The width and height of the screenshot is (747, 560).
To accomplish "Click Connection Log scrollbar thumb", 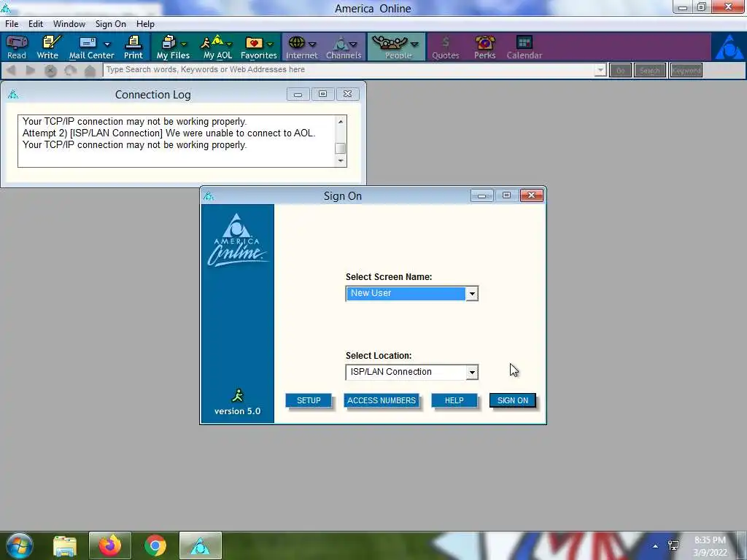I will coord(340,148).
